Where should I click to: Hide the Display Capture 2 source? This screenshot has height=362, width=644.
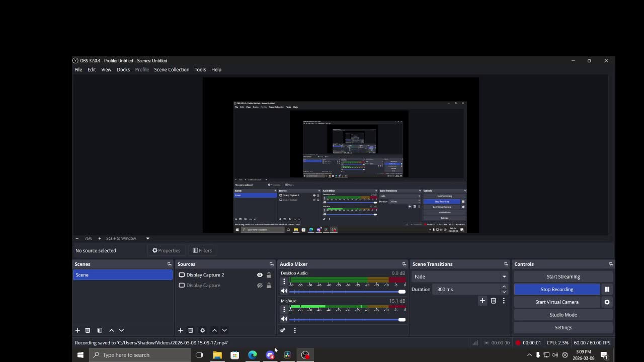(x=260, y=275)
